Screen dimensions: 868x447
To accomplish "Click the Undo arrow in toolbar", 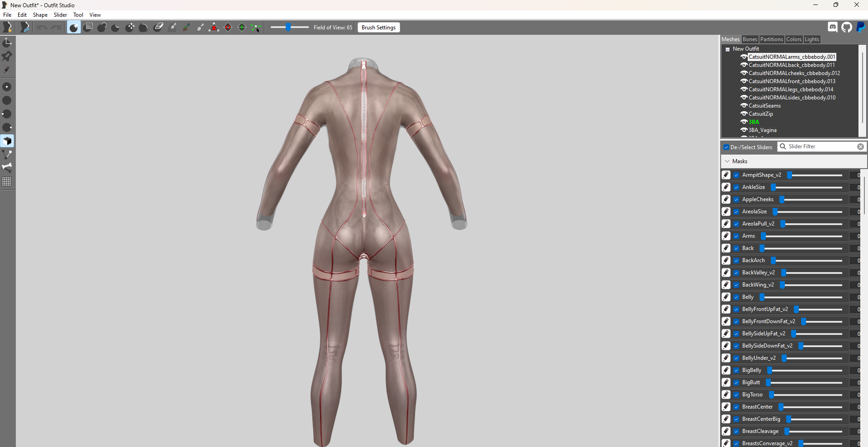I will 42,28.
